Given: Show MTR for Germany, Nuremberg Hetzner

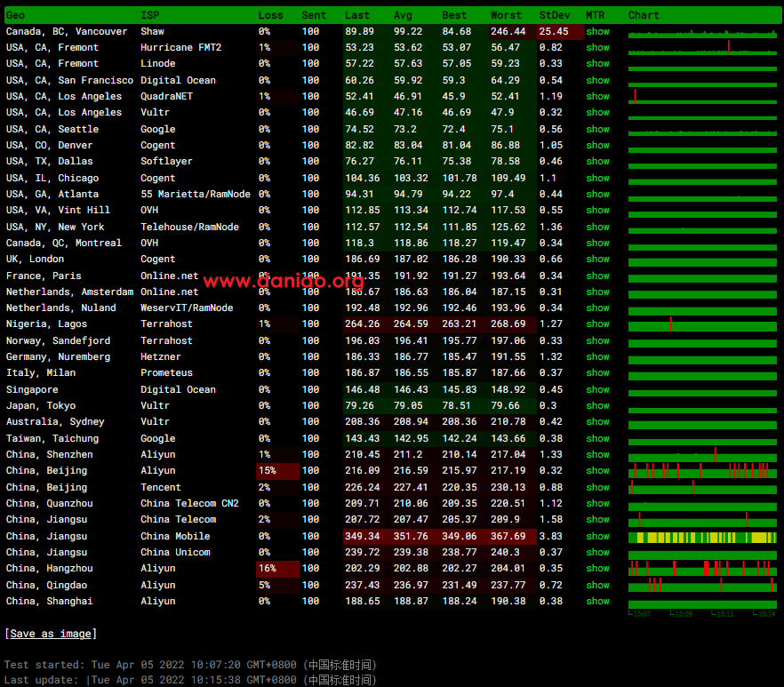Looking at the screenshot, I should [597, 356].
